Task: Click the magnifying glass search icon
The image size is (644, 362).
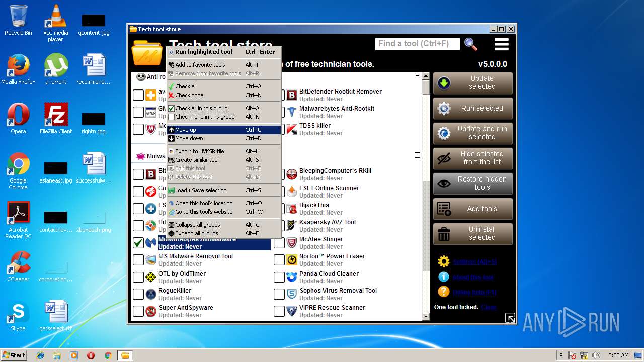Action: click(x=471, y=44)
